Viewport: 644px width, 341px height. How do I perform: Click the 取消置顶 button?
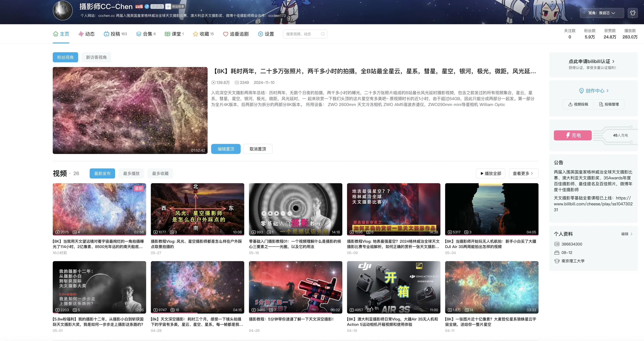[258, 149]
